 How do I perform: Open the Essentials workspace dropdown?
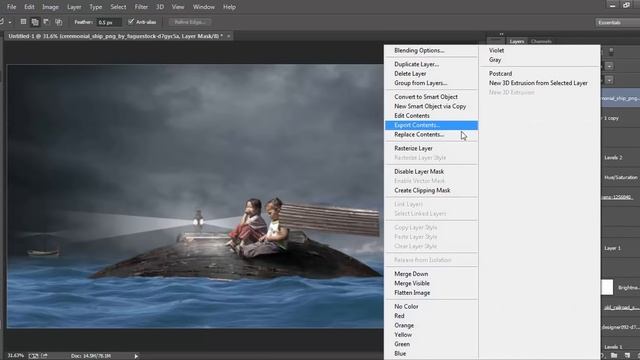(x=617, y=22)
